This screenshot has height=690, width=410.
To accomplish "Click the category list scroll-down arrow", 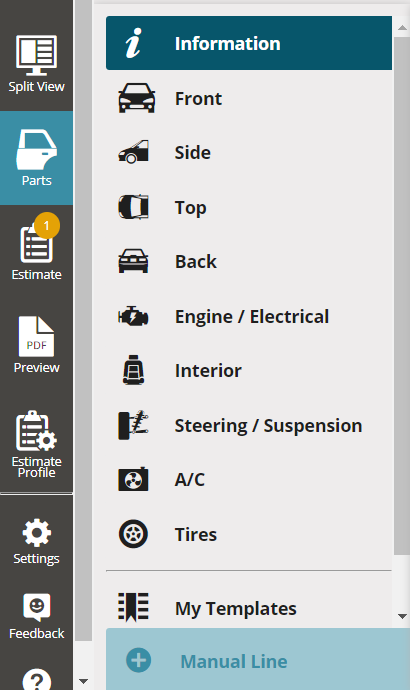I will tap(402, 616).
